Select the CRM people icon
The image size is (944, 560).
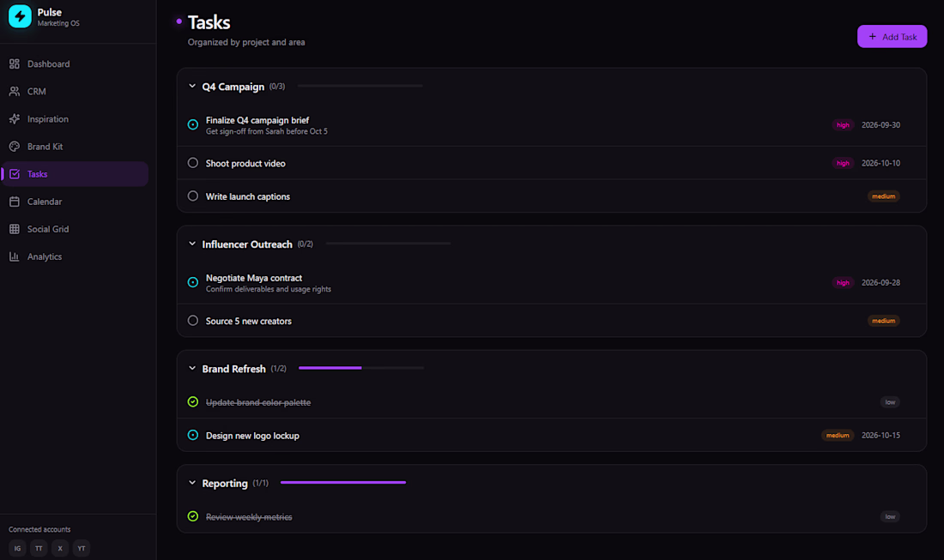pyautogui.click(x=15, y=92)
